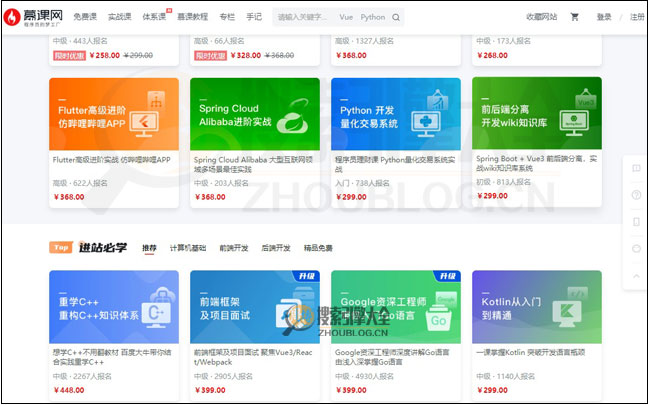648x405 pixels.
Task: Click the 进站必学 section heading
Action: [103, 247]
